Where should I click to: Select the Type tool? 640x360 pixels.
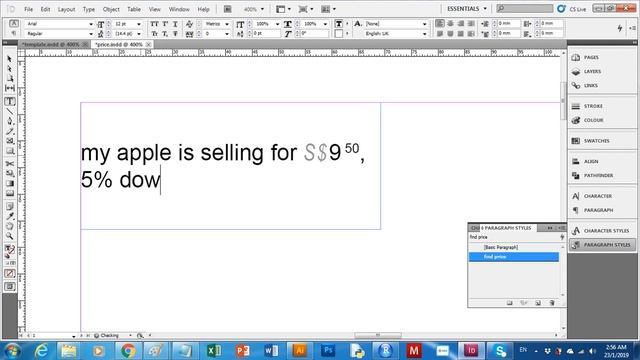point(10,102)
